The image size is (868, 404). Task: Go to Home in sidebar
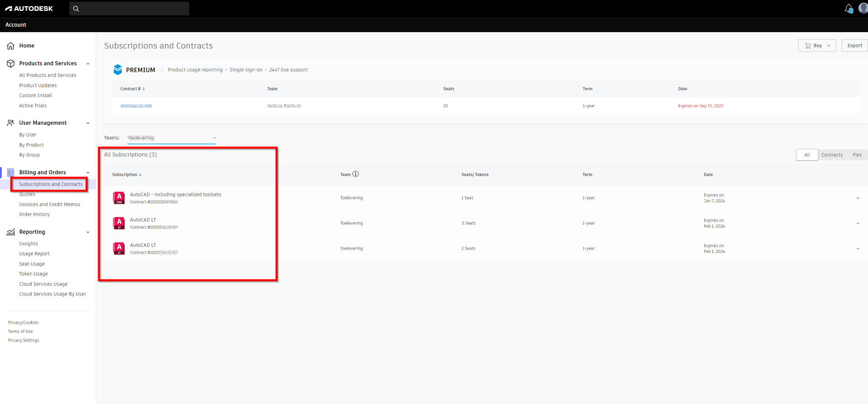pyautogui.click(x=26, y=46)
